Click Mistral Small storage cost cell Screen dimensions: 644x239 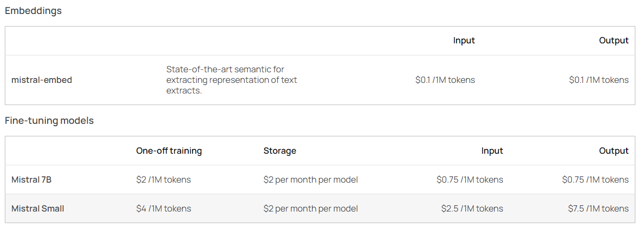tap(311, 209)
